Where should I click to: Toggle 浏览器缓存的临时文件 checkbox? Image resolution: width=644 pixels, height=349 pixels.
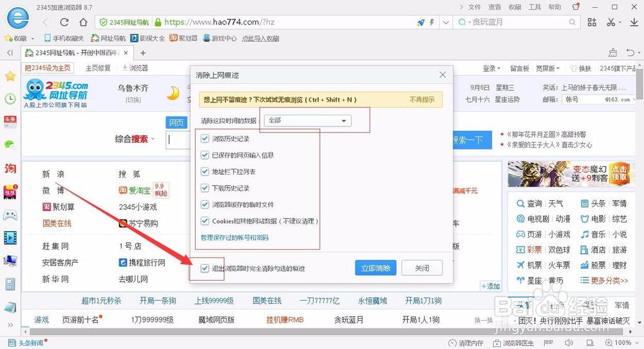[205, 205]
